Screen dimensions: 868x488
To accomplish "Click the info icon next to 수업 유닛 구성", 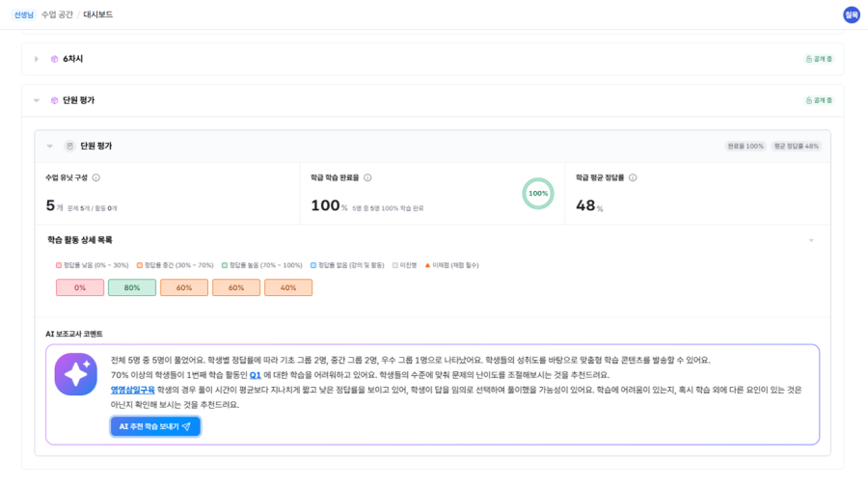I will coord(95,177).
